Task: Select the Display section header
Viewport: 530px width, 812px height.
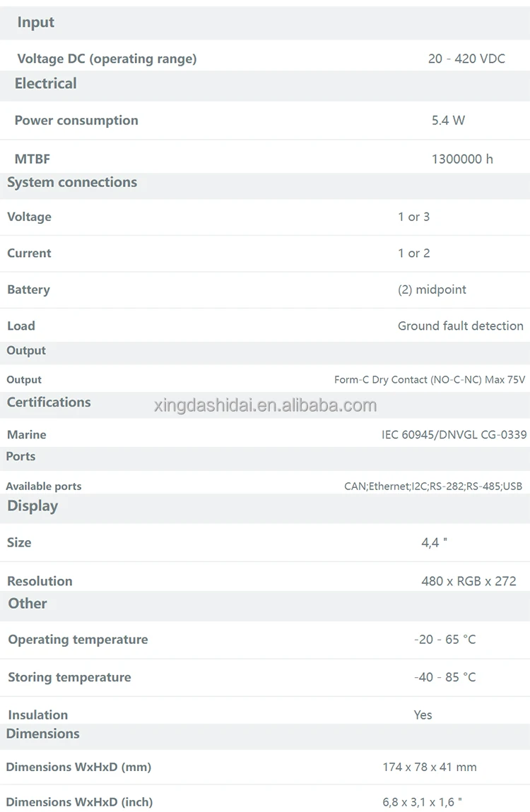Action: click(x=33, y=506)
